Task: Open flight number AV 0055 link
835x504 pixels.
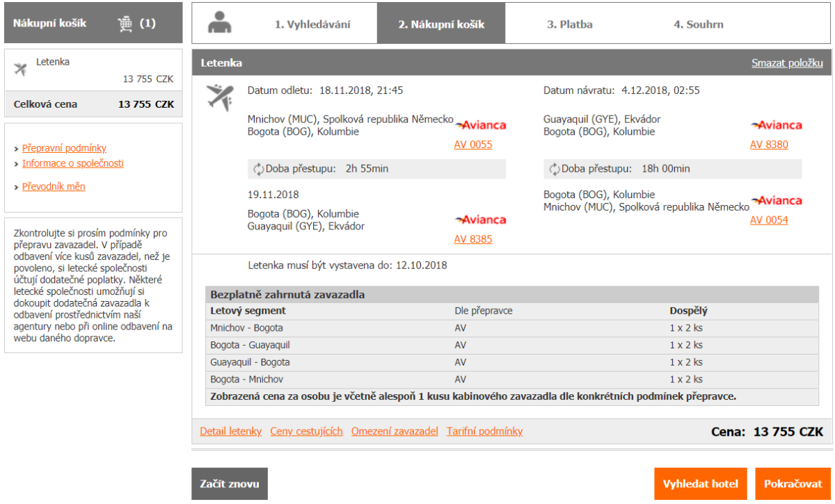Action: pyautogui.click(x=472, y=145)
